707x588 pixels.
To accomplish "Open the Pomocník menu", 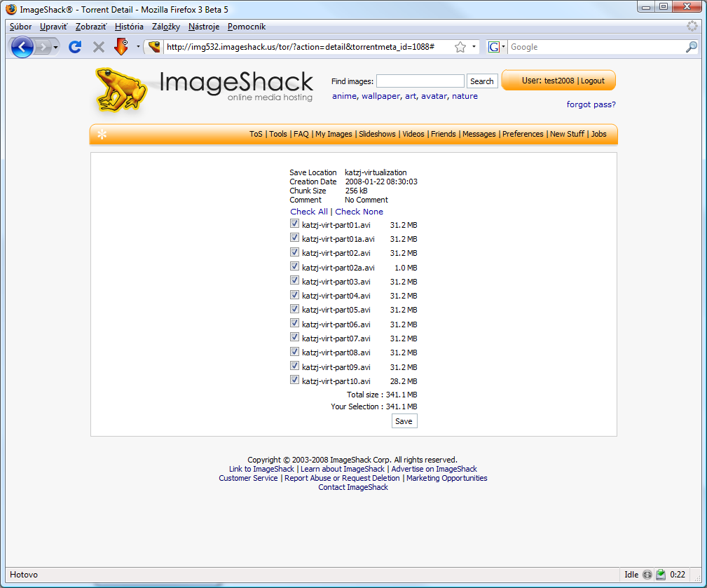I will (247, 27).
